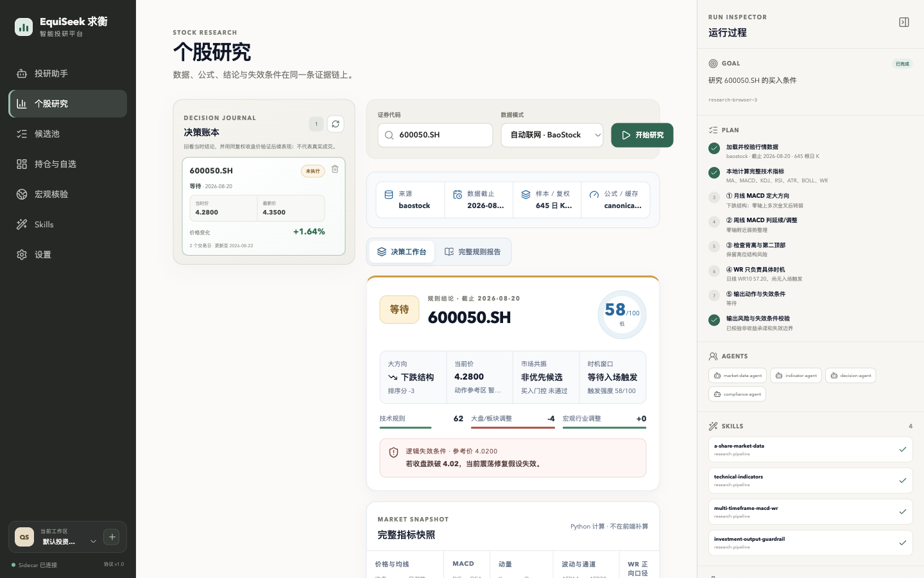Open 设置 settings page
This screenshot has width=924, height=578.
click(x=67, y=254)
